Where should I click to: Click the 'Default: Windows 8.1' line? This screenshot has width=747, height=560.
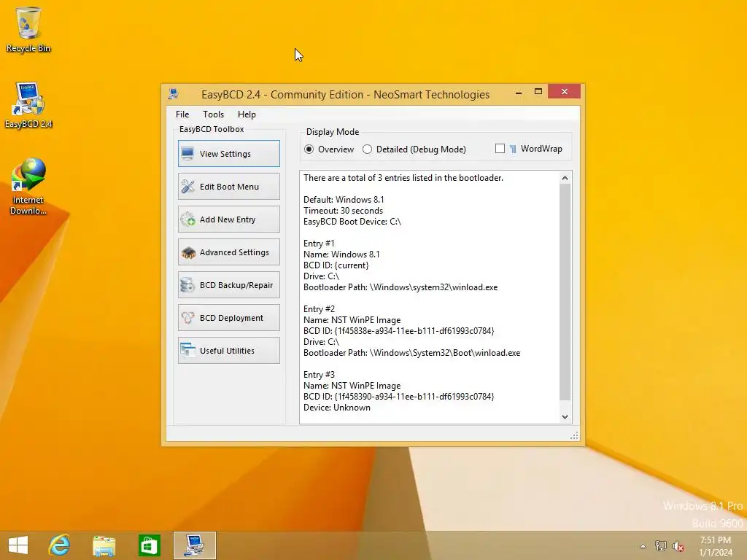344,200
